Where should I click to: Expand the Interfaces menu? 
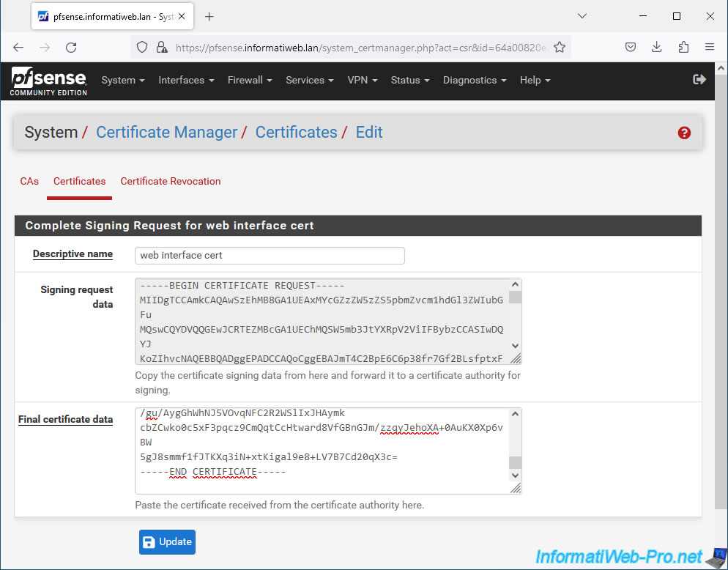tap(186, 80)
